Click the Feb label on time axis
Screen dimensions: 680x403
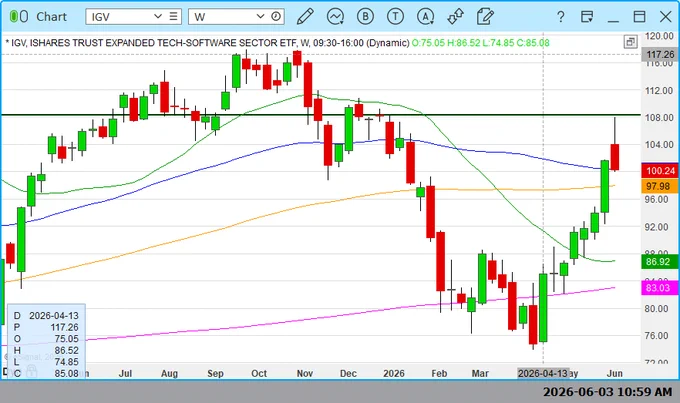[x=439, y=373]
